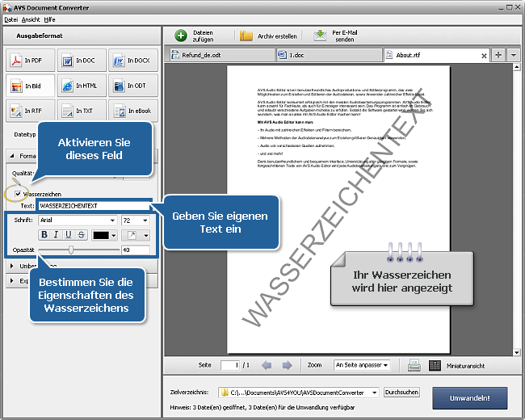Select the In PDF output format
This screenshot has height=420, width=525.
(30, 61)
